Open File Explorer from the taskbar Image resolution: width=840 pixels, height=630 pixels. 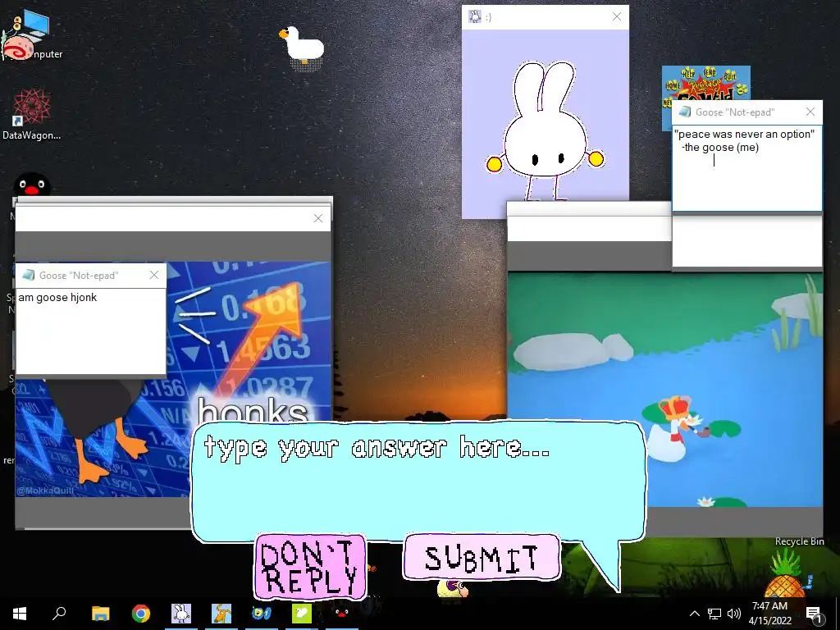point(100,614)
